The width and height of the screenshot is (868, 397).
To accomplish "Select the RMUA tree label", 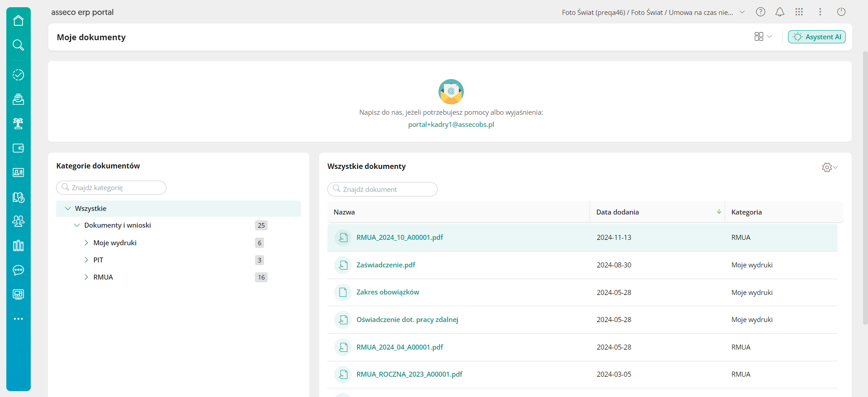I will [x=103, y=277].
